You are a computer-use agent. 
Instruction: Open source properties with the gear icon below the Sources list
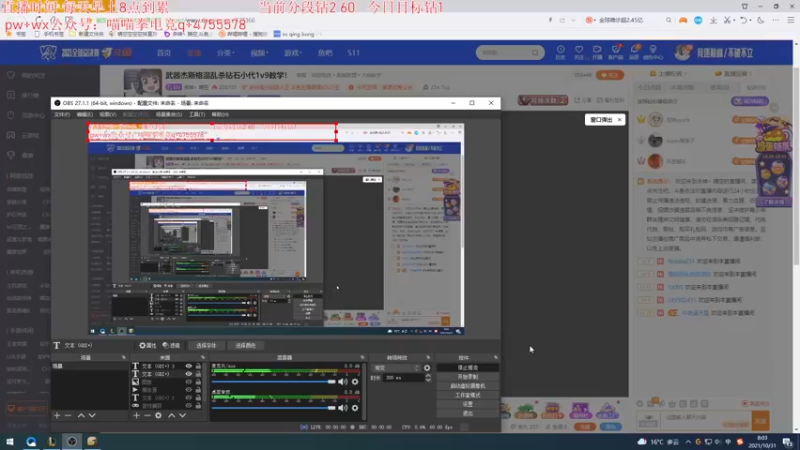pos(158,416)
